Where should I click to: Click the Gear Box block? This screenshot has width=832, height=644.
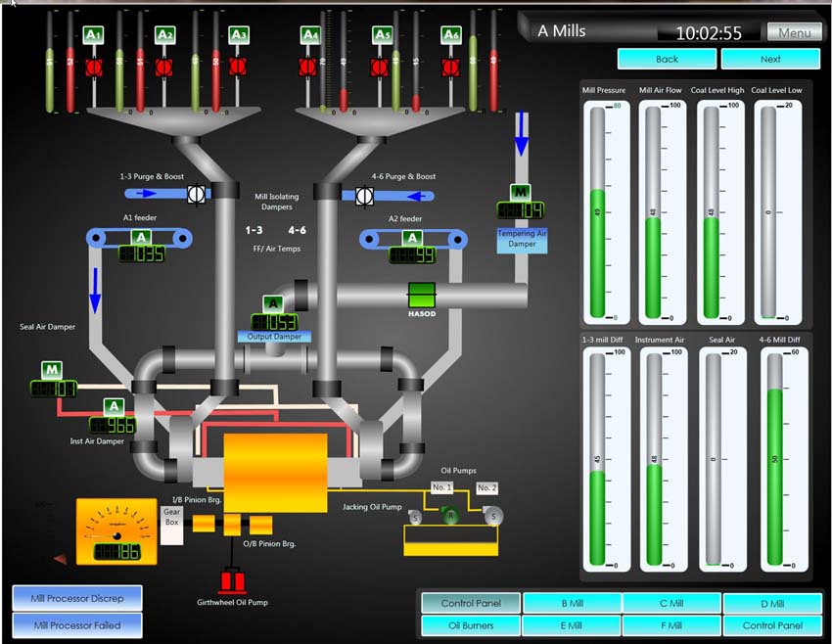point(171,526)
